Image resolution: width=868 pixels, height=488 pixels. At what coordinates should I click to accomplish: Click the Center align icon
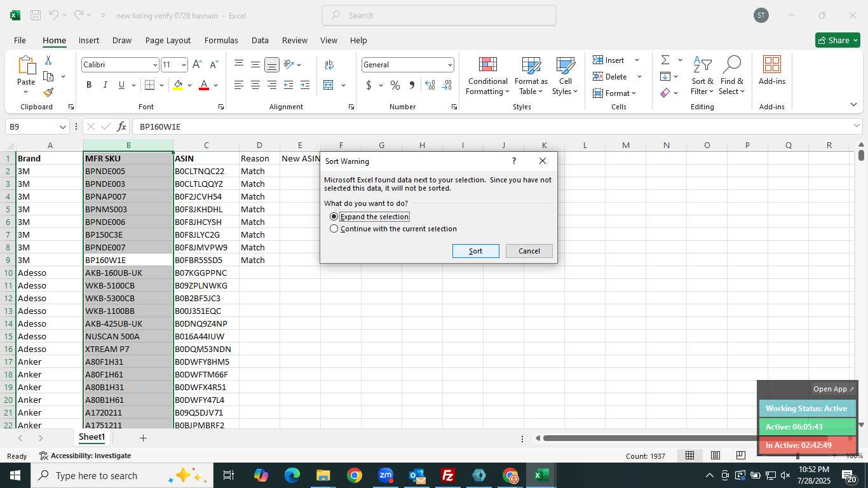[255, 85]
